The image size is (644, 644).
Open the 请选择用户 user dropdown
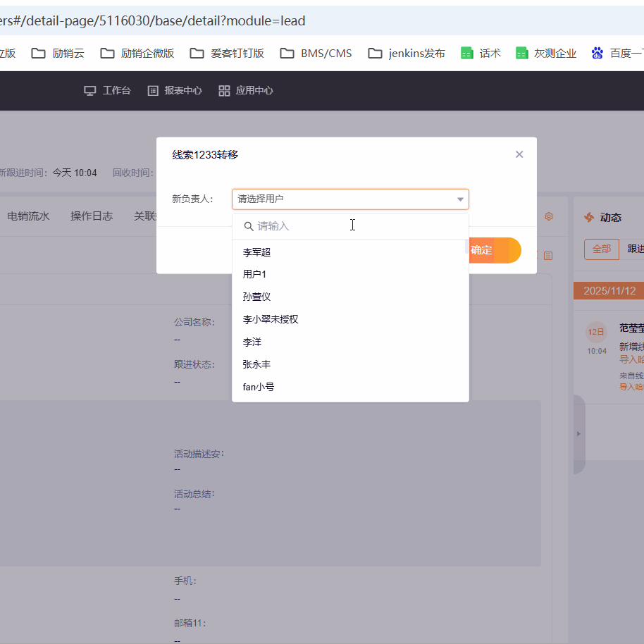tap(350, 199)
